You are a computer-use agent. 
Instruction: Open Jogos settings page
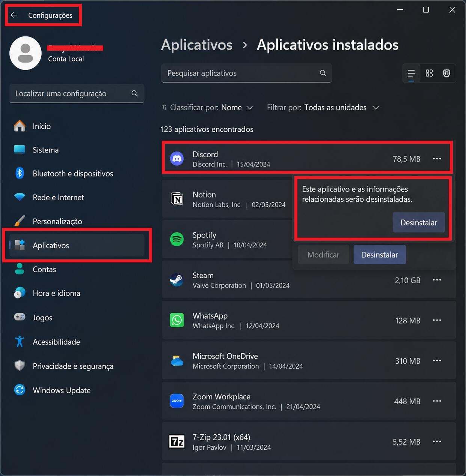click(77, 318)
